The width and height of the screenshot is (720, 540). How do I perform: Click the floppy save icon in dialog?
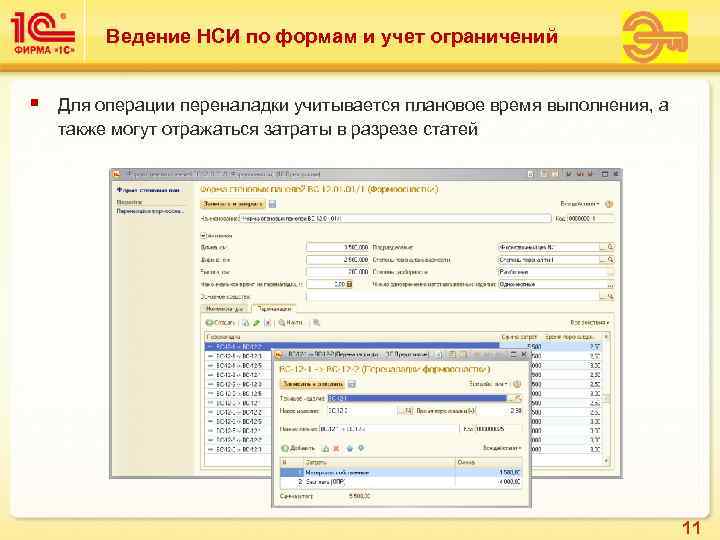tap(352, 384)
